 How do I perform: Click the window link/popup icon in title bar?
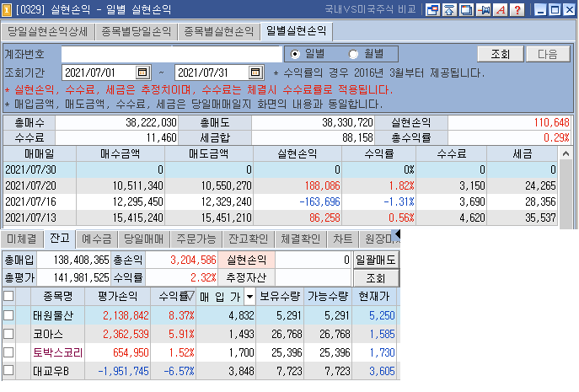pyautogui.click(x=432, y=9)
